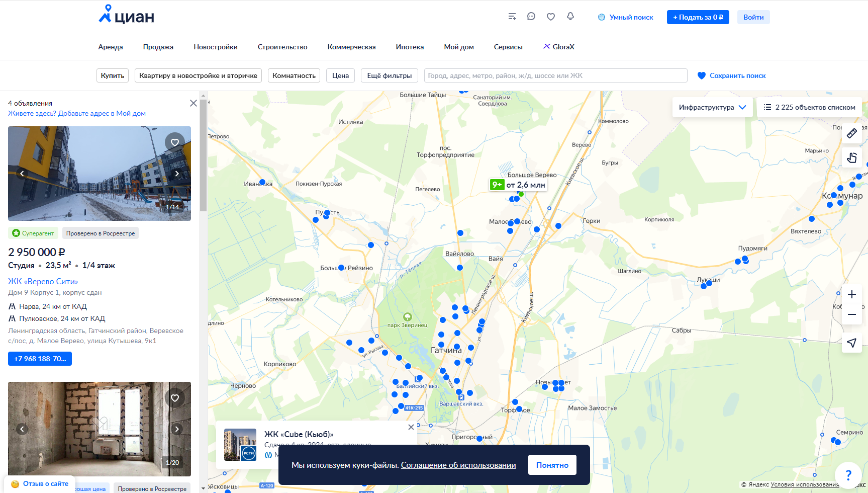The width and height of the screenshot is (868, 493).
Task: Zoom in on the map
Action: tap(852, 294)
